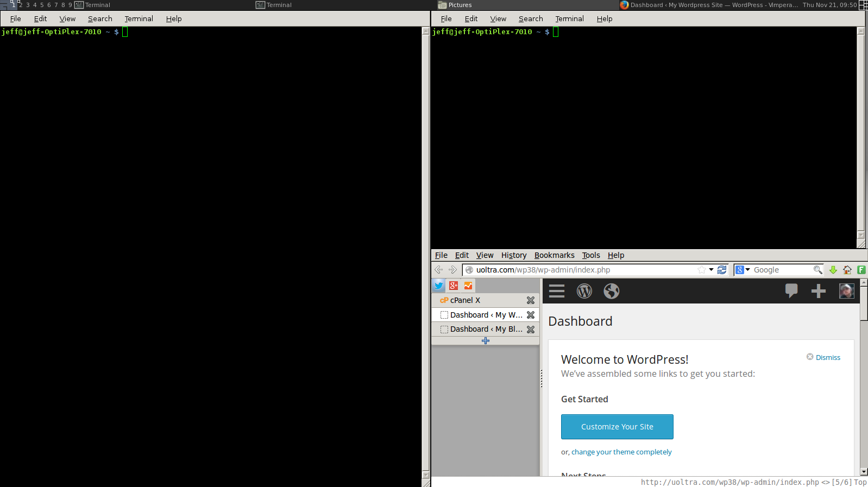Click the date and time clock in panel
The width and height of the screenshot is (868, 487).
tap(829, 5)
